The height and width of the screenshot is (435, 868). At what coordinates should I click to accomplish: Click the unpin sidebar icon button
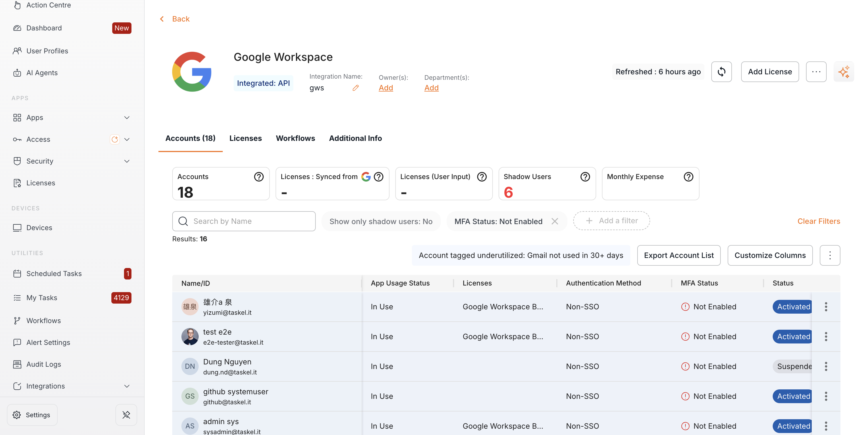pos(126,415)
